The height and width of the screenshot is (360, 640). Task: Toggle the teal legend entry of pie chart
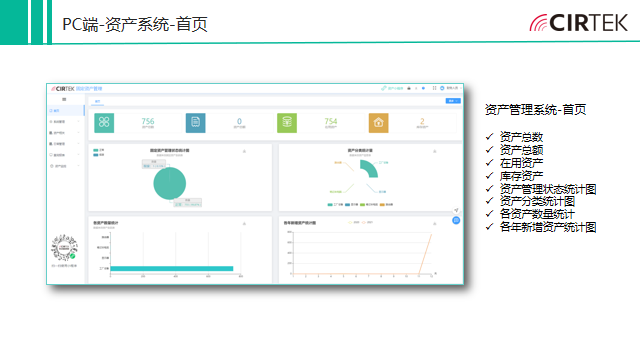[x=98, y=150]
